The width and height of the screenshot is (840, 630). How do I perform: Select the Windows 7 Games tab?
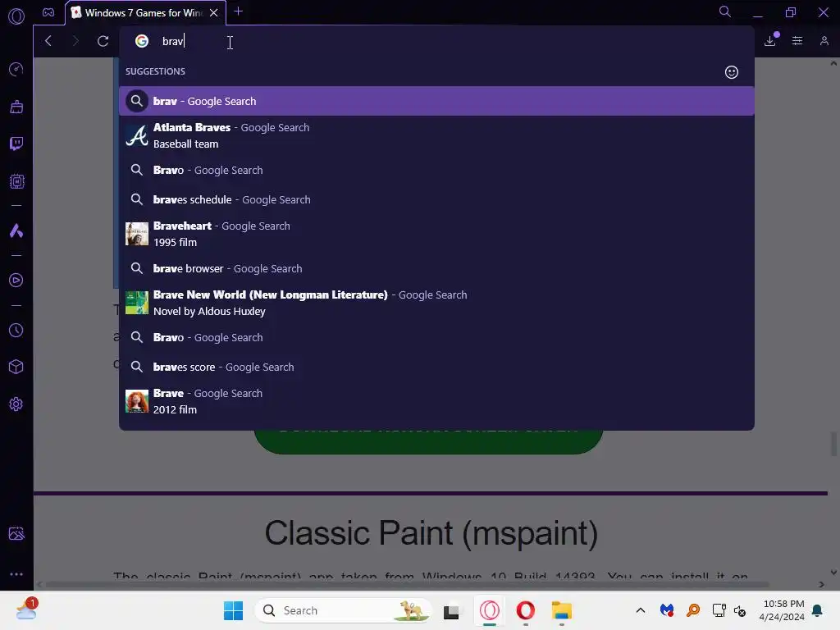click(x=145, y=13)
